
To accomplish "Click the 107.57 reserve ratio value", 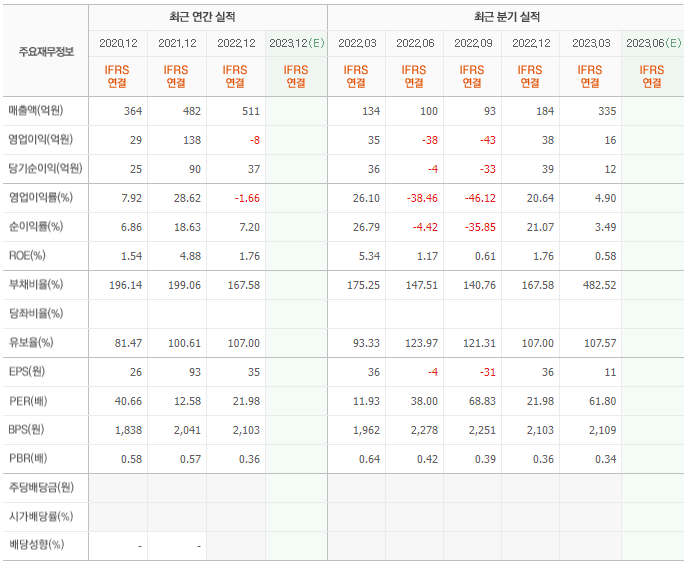I will point(600,343).
